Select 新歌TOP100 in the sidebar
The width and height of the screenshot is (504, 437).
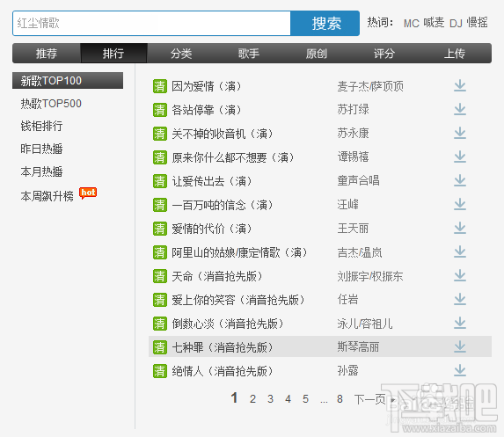[x=68, y=80]
